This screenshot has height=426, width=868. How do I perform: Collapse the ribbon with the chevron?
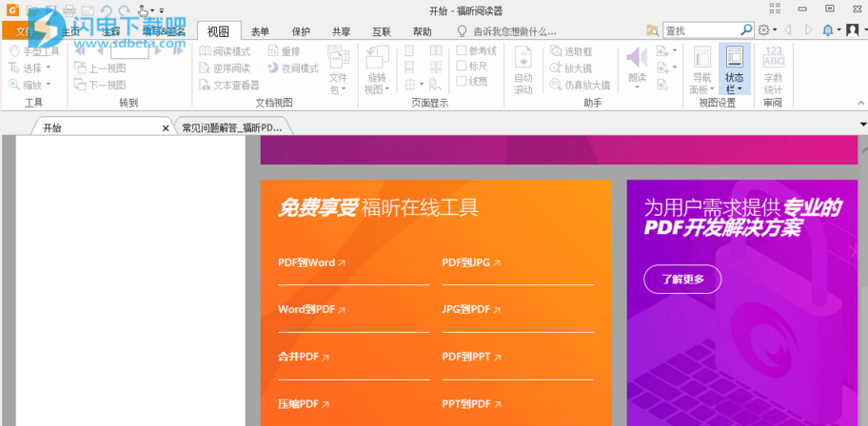point(861,103)
